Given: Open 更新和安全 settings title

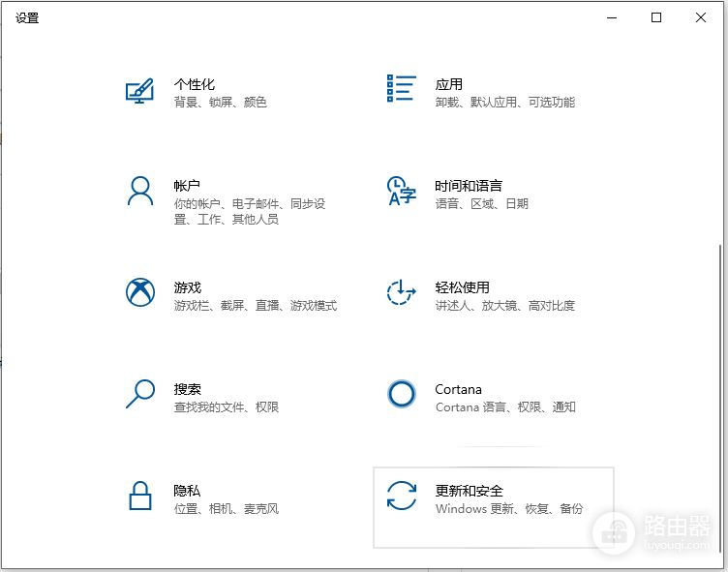Looking at the screenshot, I should point(469,491).
